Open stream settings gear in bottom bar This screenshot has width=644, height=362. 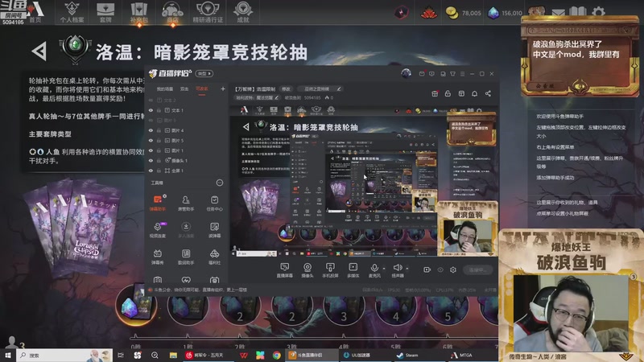[x=453, y=269]
